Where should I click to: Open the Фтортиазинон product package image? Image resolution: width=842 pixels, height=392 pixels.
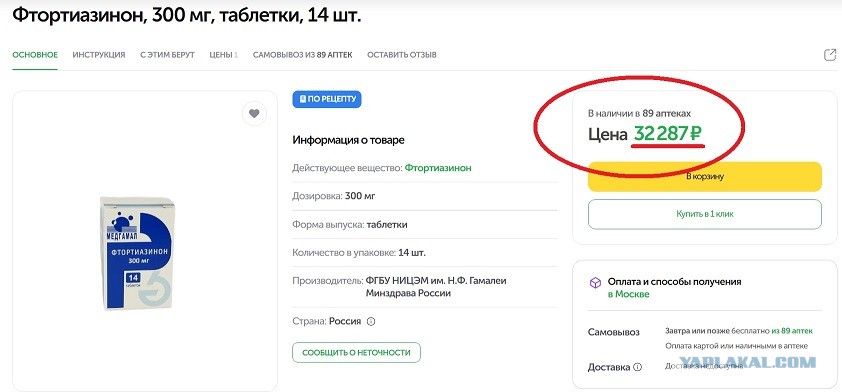(x=139, y=252)
